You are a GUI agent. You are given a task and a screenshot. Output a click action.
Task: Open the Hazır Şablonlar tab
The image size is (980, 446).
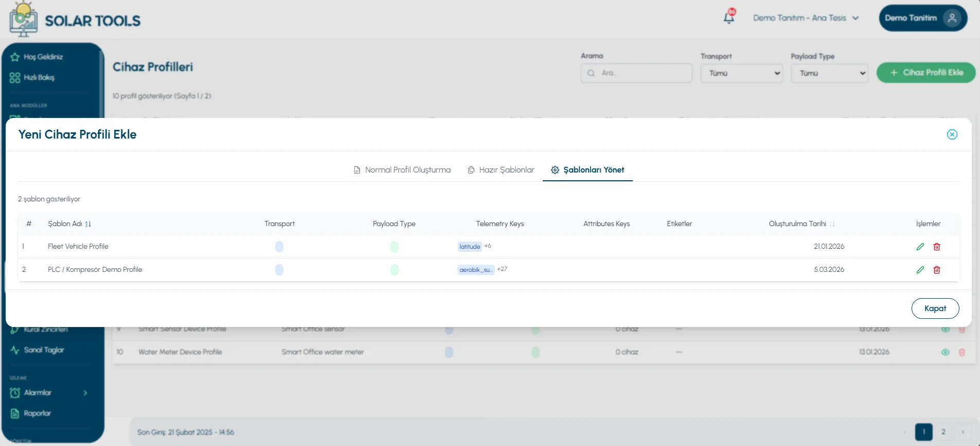(501, 170)
